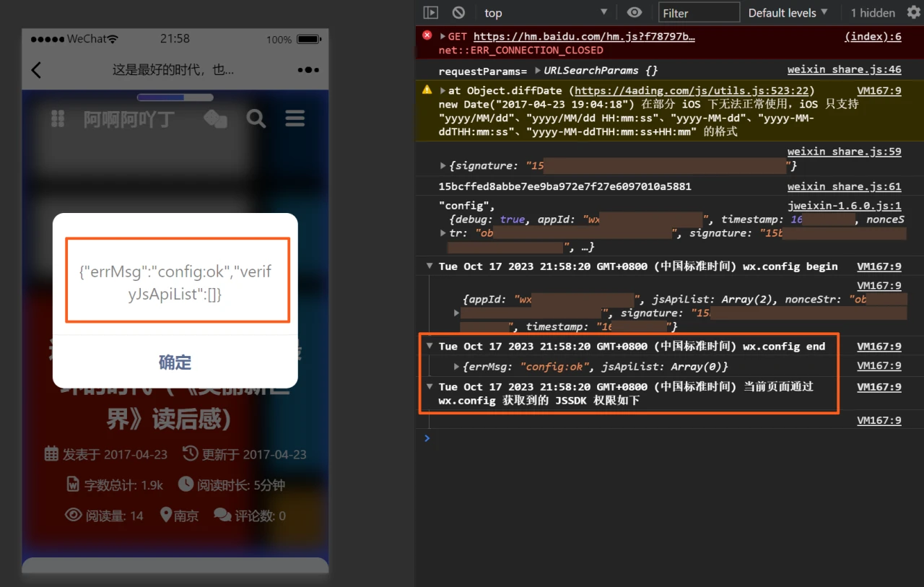Click the calendar icon before 发表于 2017-04-23

pos(51,453)
